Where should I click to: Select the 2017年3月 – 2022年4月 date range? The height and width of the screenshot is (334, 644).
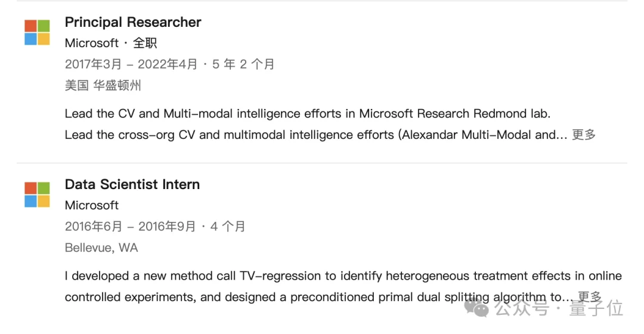pos(131,64)
